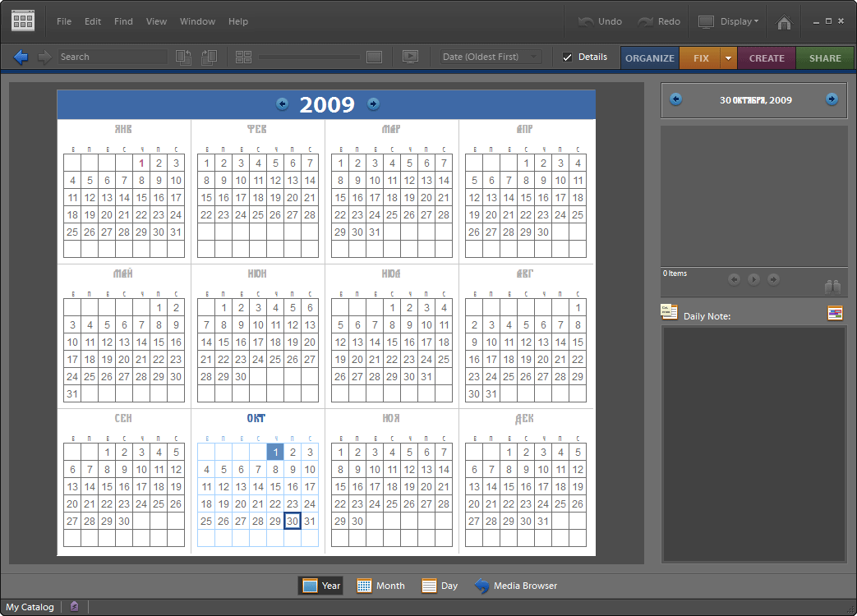Viewport: 857px width, 616px height.
Task: Click the 0 Items label
Action: pos(675,273)
